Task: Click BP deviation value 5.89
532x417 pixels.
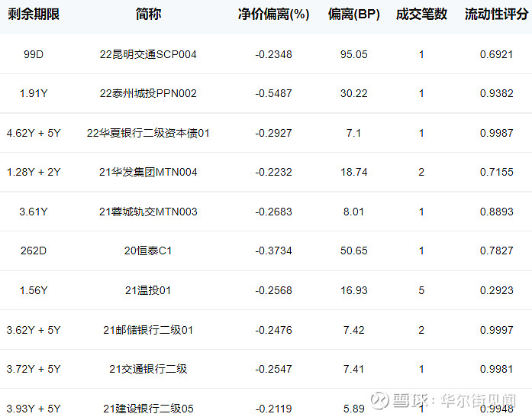Action: pyautogui.click(x=353, y=409)
